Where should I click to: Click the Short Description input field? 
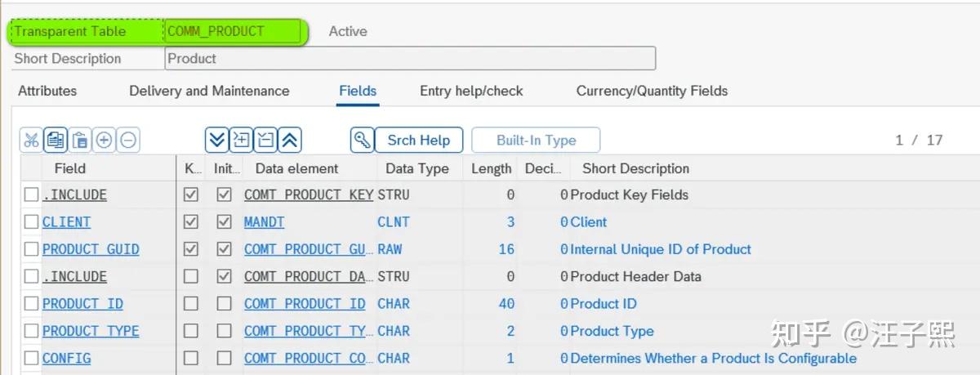(410, 59)
